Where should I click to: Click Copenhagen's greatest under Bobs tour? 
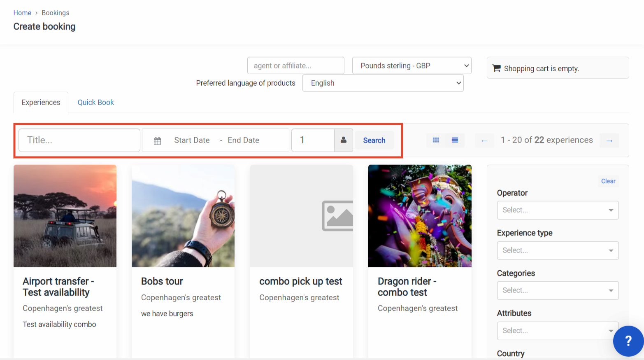[181, 298]
